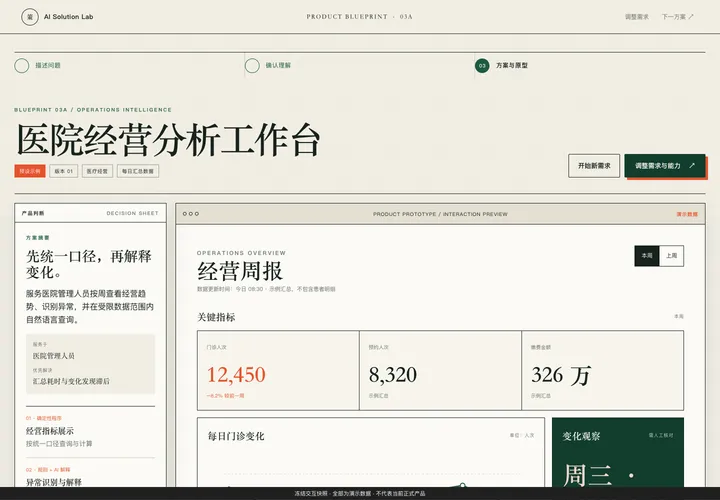Viewport: 720px width, 500px height.
Task: Click the 版本 01 tag
Action: click(64, 171)
